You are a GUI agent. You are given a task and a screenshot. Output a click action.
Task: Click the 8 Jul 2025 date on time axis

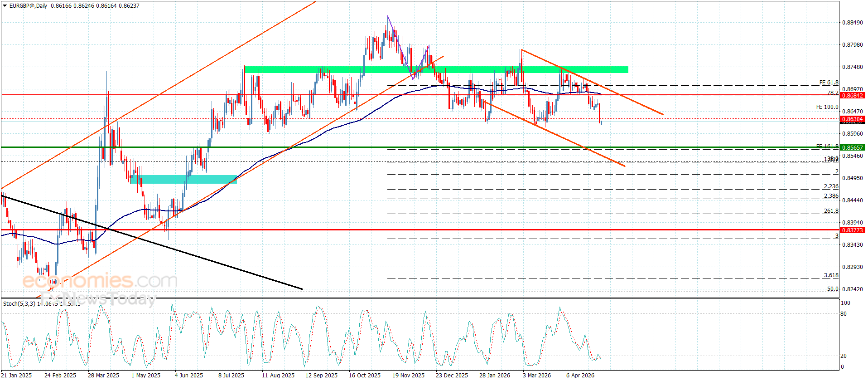(x=231, y=375)
